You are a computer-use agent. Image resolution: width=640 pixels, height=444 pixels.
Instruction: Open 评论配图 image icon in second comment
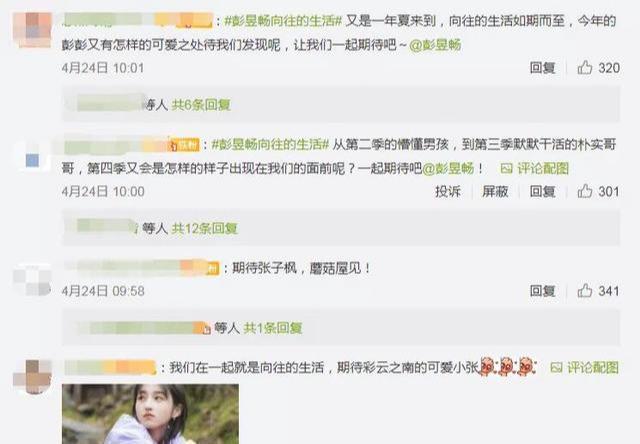tap(506, 168)
